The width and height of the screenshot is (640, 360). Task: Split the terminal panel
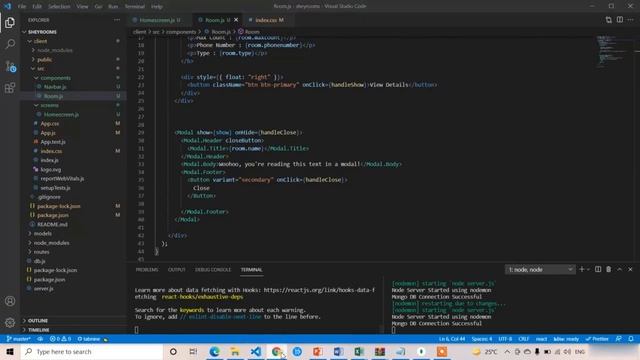click(598, 269)
